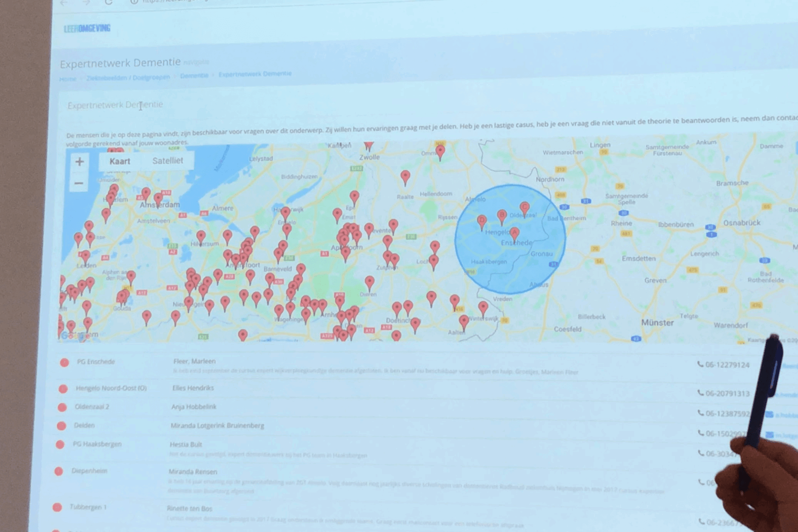Select name Rinette ten Bos
Screen dimensions: 798x532
(x=190, y=508)
